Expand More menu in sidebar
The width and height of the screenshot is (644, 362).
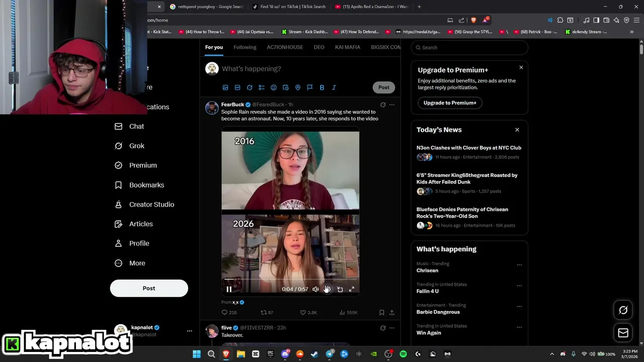130,263
